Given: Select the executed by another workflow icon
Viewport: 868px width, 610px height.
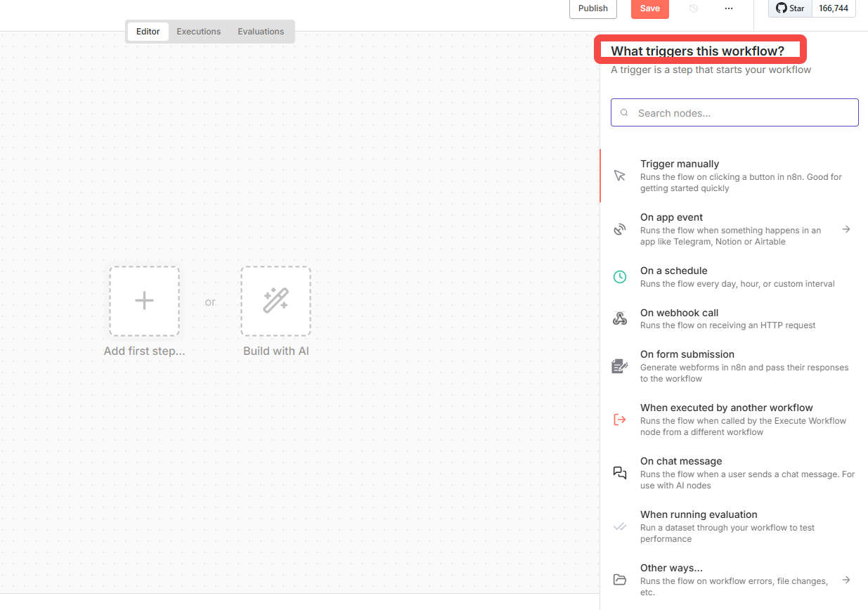Looking at the screenshot, I should coord(619,420).
